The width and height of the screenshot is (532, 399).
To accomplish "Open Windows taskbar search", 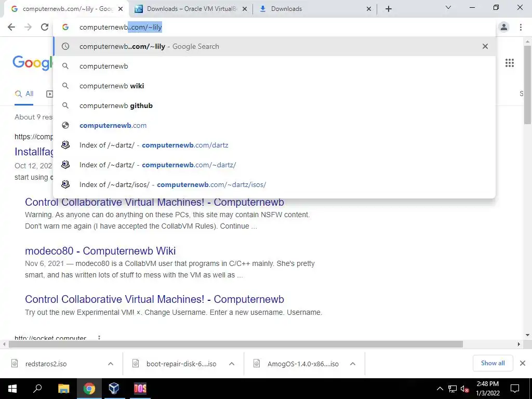I will (37, 389).
